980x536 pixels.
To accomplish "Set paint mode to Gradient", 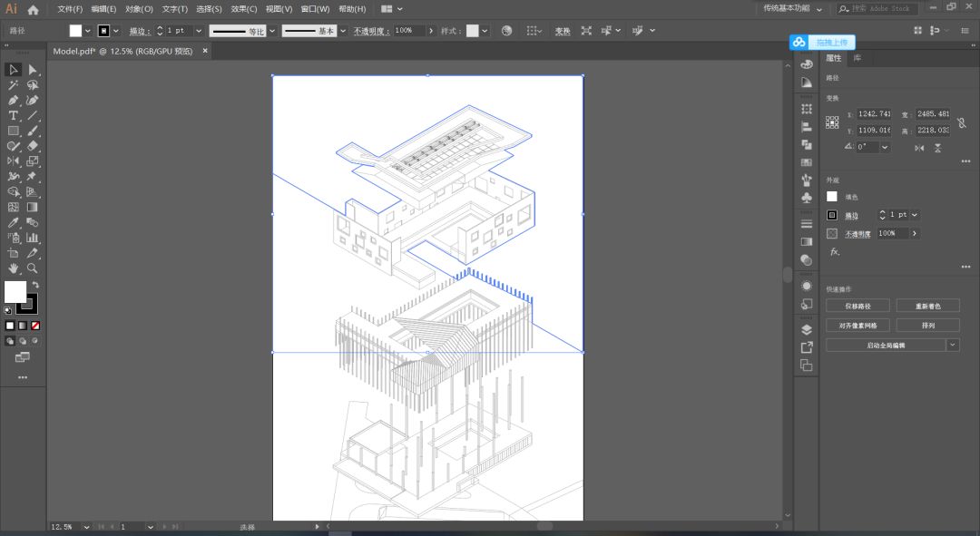I will coord(23,326).
